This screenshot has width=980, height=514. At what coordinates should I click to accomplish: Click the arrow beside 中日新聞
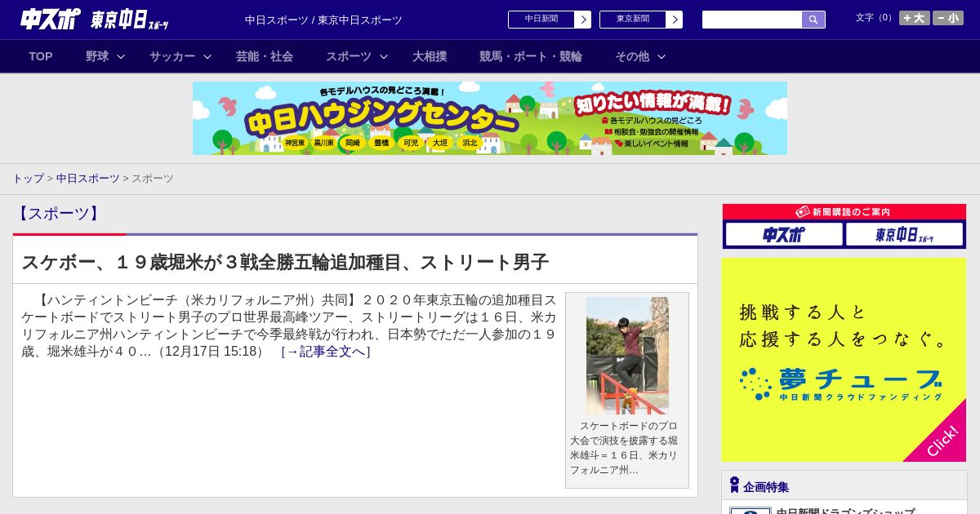(583, 20)
